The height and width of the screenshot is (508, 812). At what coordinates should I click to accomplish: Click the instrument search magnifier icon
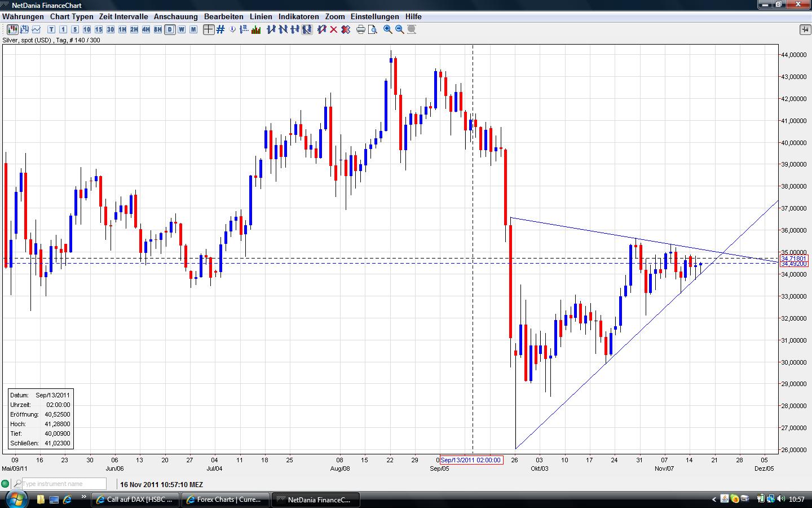(17, 484)
